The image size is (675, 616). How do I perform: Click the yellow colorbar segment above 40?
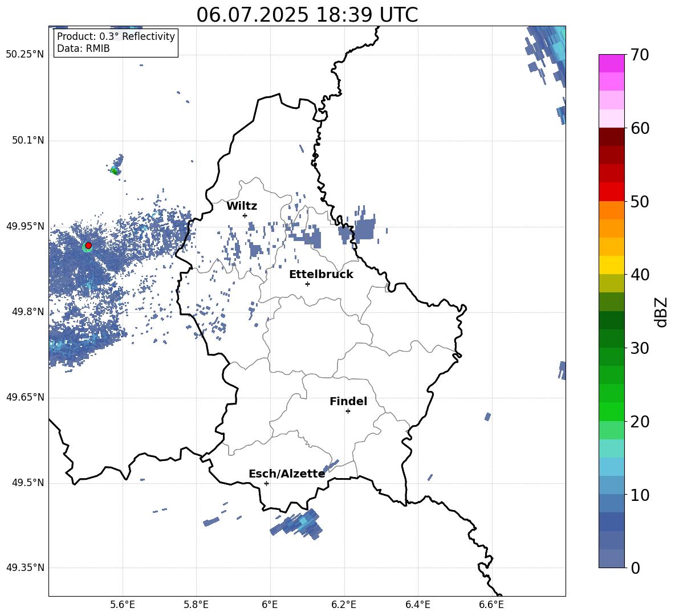pos(611,265)
